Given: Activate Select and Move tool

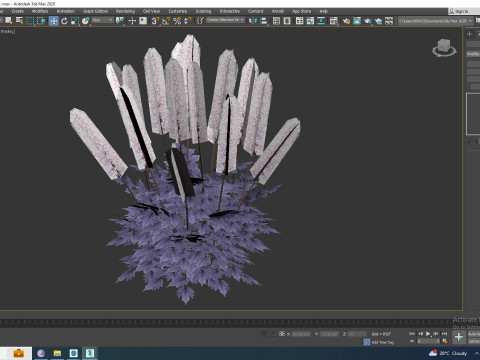Looking at the screenshot, I should coord(53,21).
